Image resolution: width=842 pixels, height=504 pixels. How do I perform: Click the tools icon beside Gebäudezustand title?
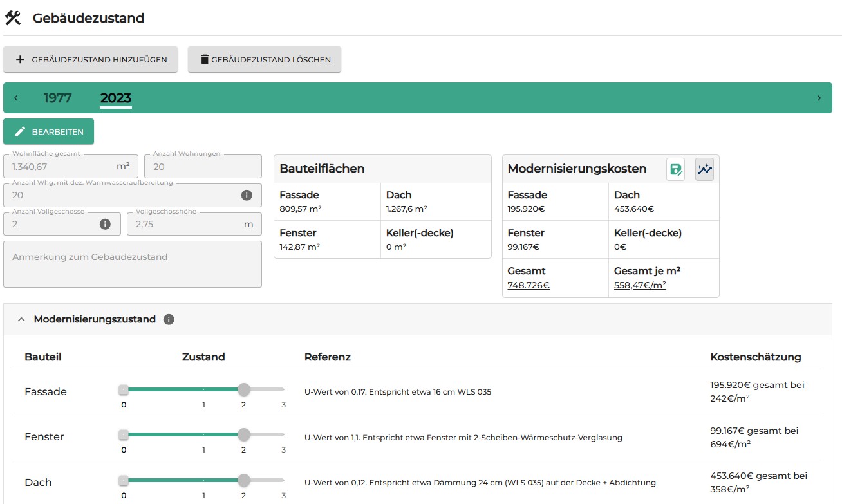[13, 18]
